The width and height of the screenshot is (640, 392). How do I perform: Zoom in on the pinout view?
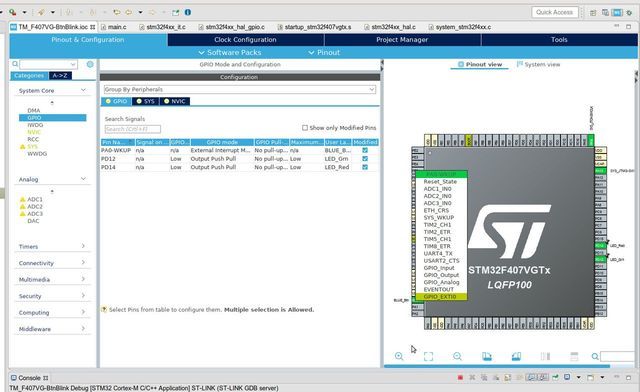pos(399,356)
